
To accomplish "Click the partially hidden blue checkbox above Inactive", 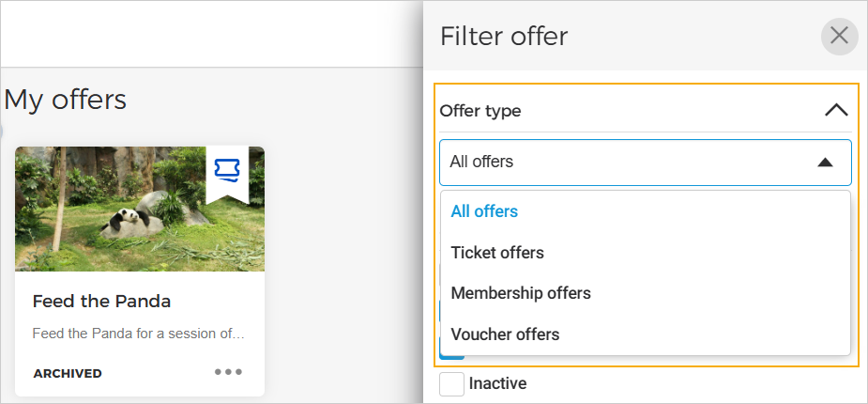I will (452, 355).
